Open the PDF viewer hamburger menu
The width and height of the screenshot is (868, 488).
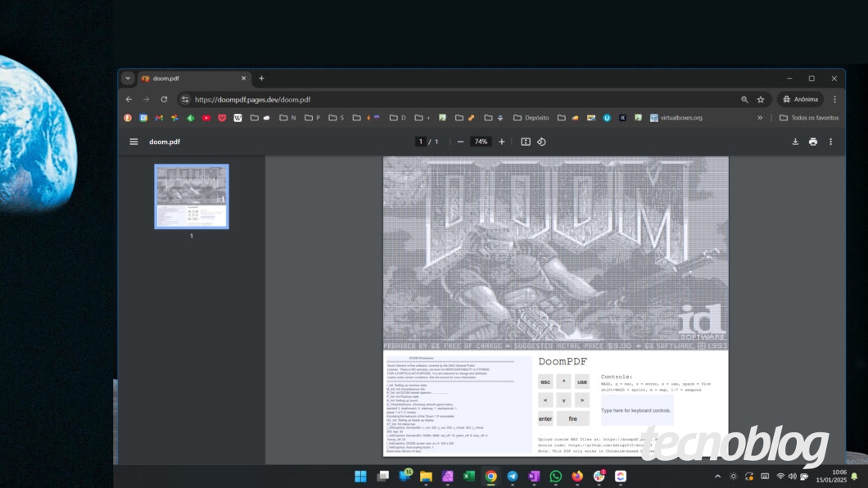coord(133,142)
